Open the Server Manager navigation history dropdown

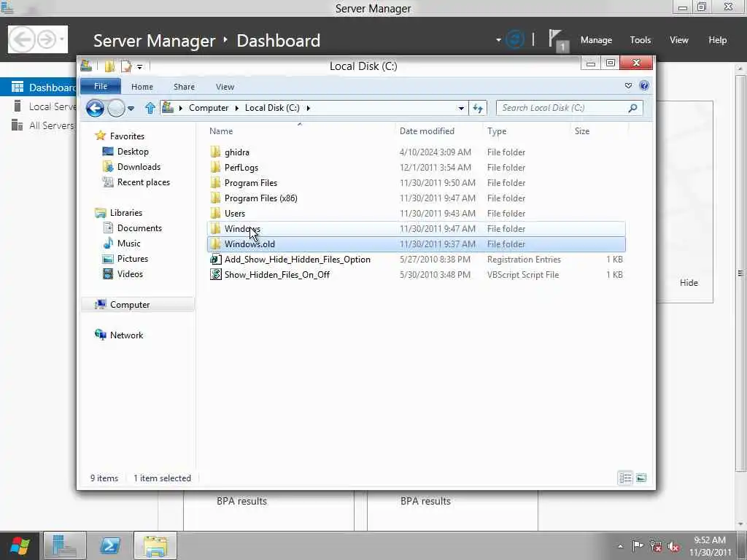62,39
